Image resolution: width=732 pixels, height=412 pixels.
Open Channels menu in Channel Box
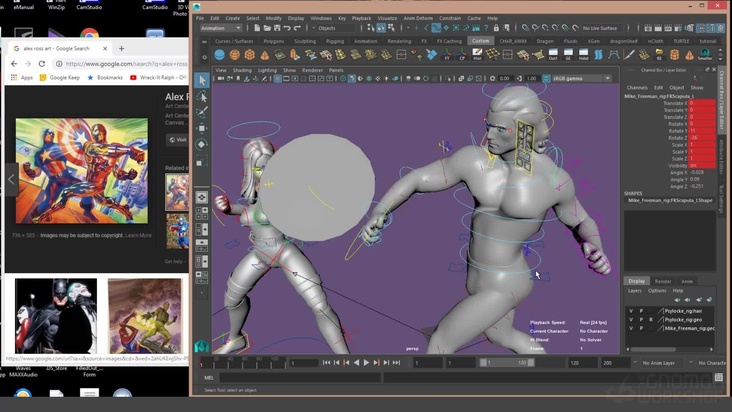(637, 87)
